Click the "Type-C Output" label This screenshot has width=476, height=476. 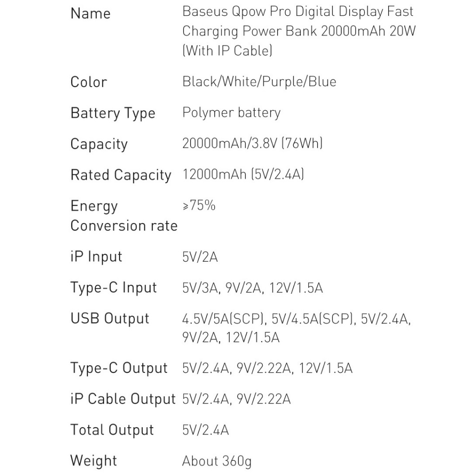pos(119,368)
